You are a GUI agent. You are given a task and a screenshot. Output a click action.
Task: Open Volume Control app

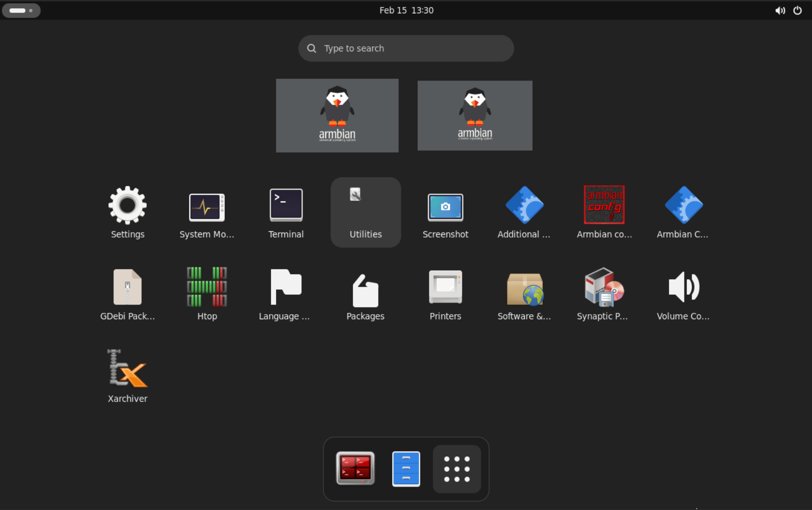[x=684, y=294]
